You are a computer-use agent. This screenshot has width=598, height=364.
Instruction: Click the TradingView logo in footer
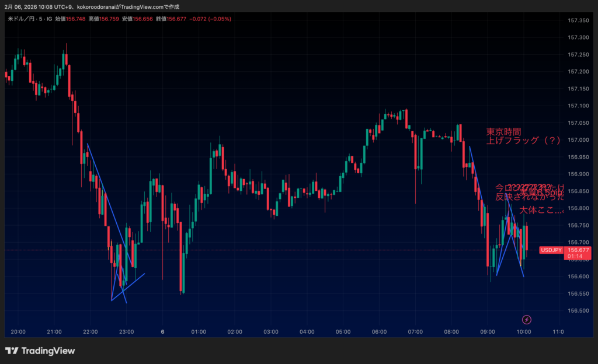40,351
